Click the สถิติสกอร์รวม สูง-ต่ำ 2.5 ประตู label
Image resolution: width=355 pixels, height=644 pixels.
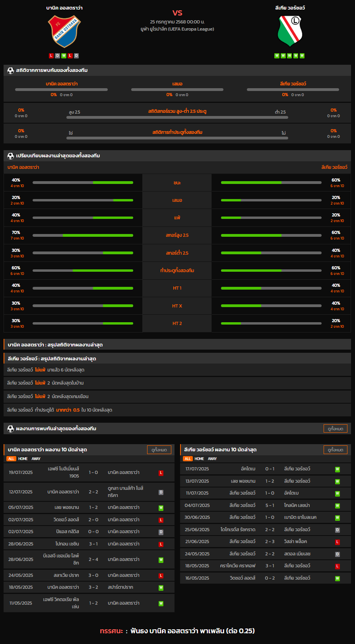[177, 111]
